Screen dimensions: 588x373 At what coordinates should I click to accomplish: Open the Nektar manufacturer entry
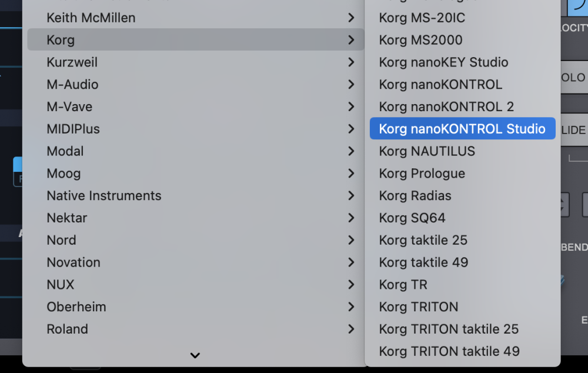coord(67,218)
